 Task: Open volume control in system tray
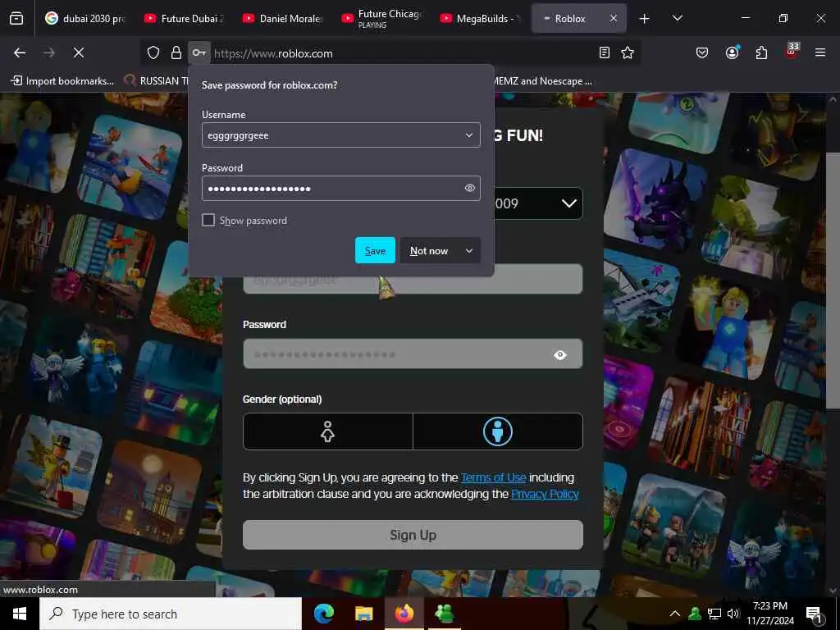click(x=733, y=614)
